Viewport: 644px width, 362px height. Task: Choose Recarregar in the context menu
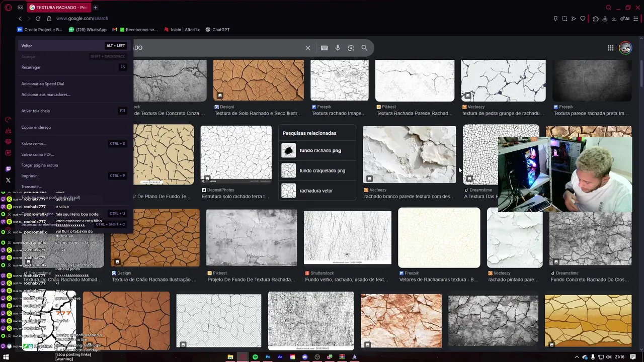pos(73,67)
